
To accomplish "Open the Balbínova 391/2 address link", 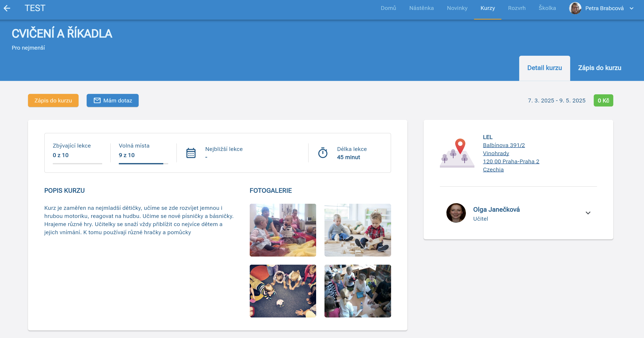I will pos(504,145).
